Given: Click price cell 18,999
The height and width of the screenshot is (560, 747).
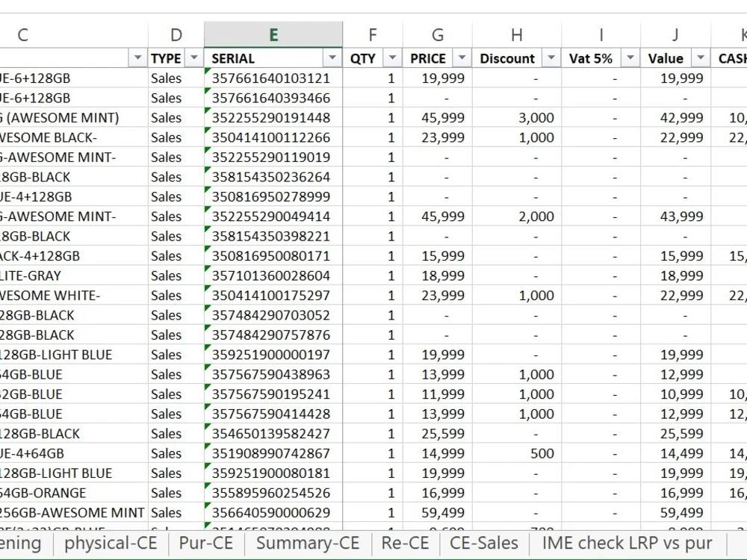Looking at the screenshot, I should (437, 276).
